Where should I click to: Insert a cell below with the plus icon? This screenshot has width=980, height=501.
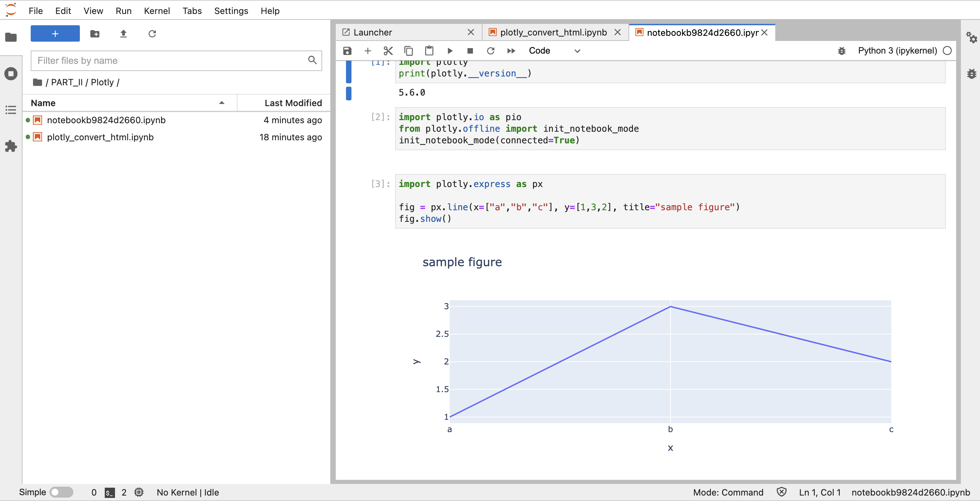[367, 51]
